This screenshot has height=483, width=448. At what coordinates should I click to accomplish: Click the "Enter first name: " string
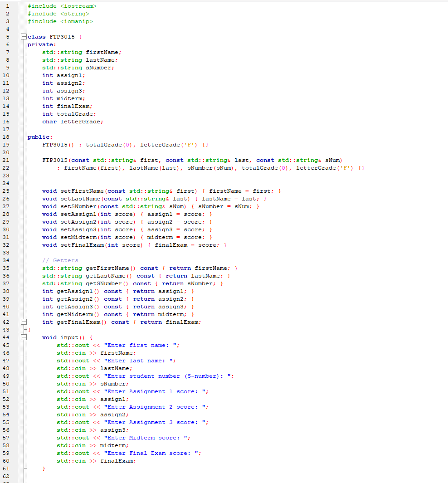(140, 345)
